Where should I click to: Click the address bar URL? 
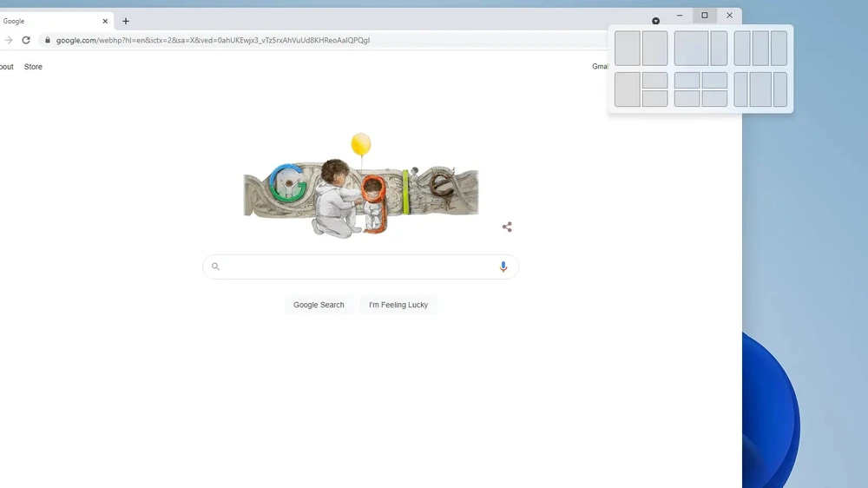pos(213,40)
